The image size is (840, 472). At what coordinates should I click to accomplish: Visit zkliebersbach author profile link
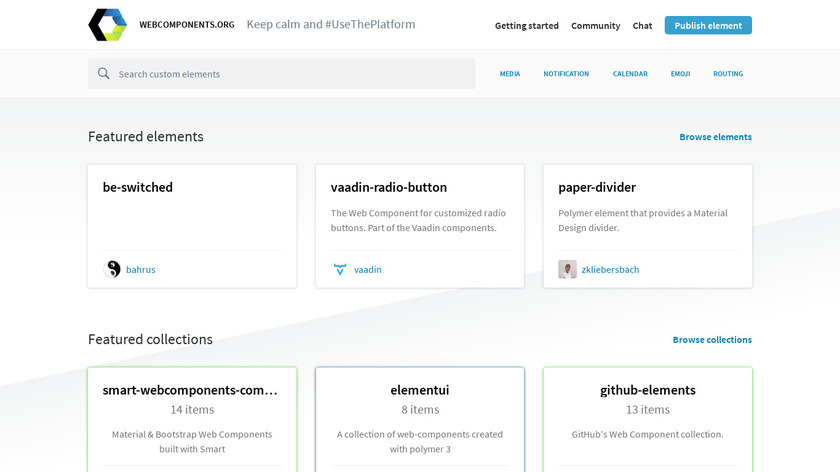click(610, 269)
